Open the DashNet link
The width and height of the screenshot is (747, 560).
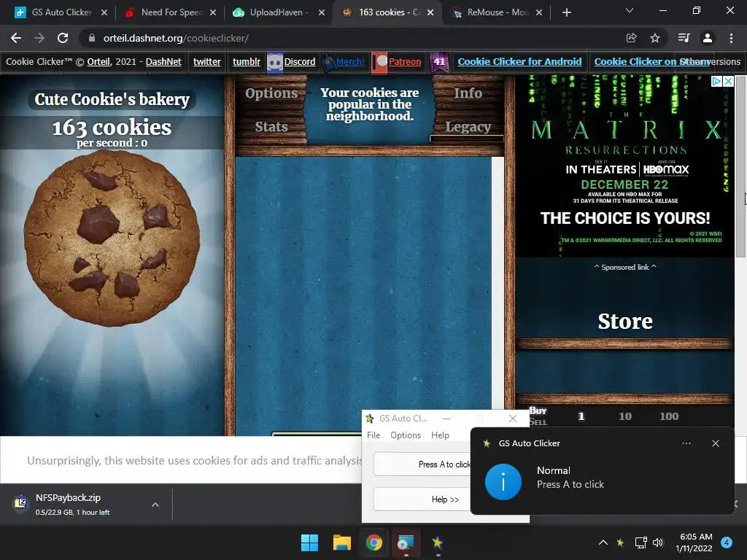coord(163,61)
